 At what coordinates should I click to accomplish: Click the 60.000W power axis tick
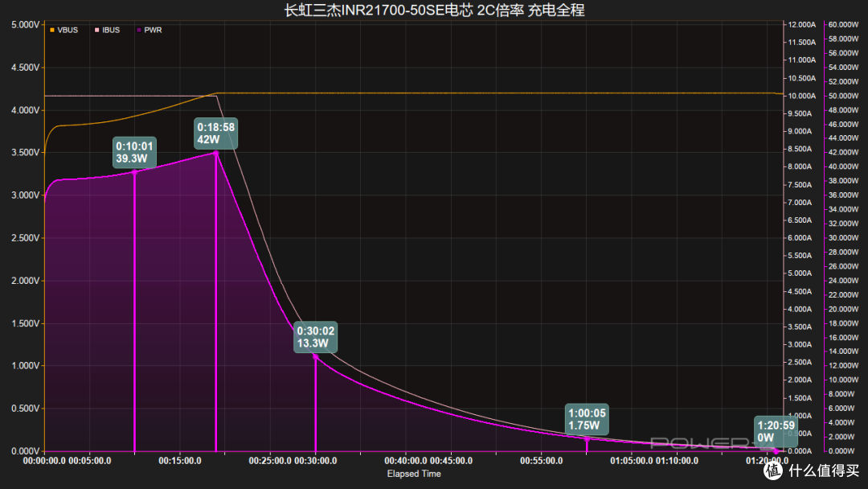(844, 25)
